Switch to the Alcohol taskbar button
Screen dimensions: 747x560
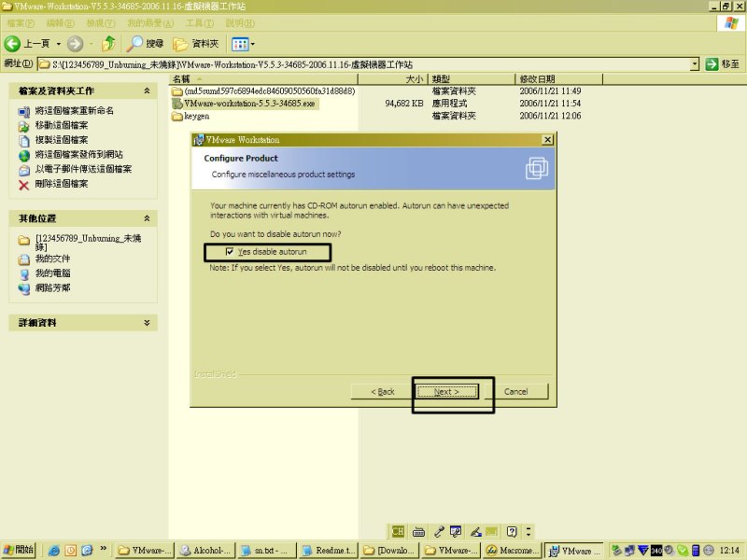pyautogui.click(x=205, y=550)
